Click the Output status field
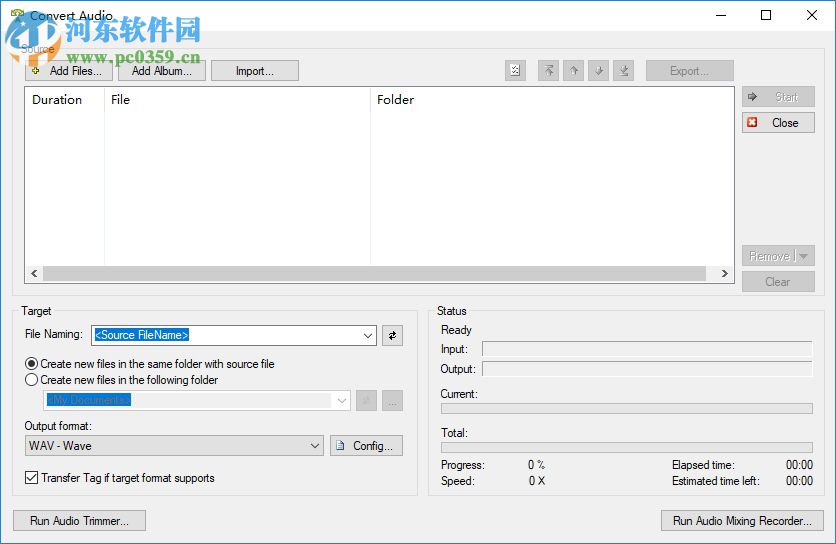Image resolution: width=836 pixels, height=544 pixels. click(647, 369)
